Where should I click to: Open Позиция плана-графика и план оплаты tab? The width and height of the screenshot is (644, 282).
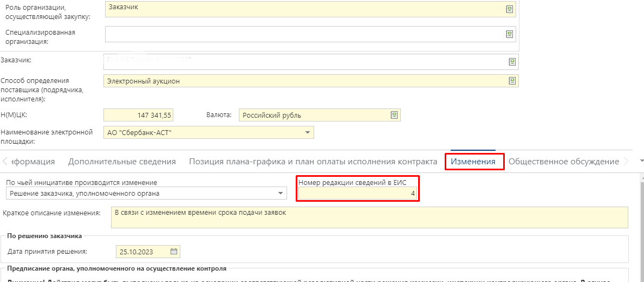pyautogui.click(x=313, y=162)
